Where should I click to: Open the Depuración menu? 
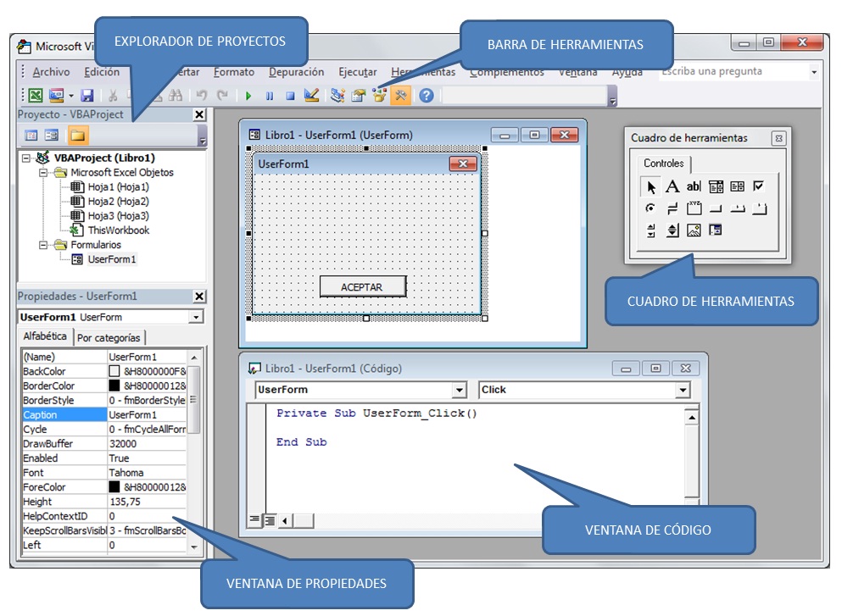[x=297, y=72]
